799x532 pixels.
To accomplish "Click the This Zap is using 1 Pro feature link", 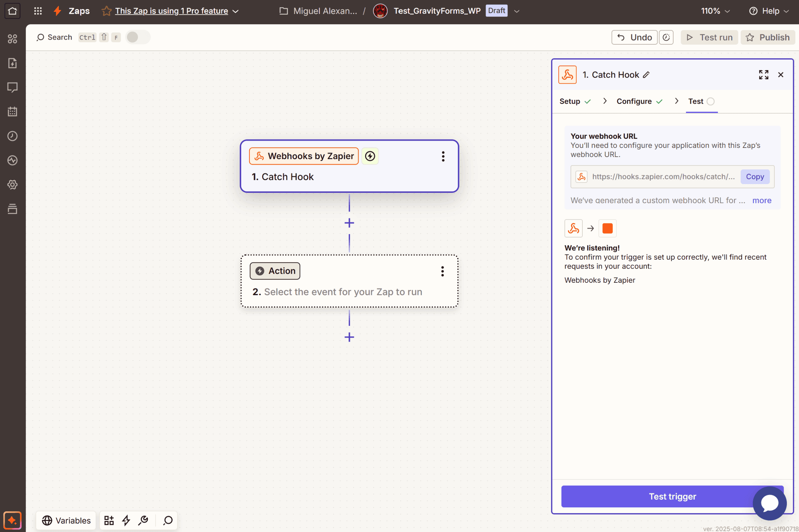I will pyautogui.click(x=171, y=11).
